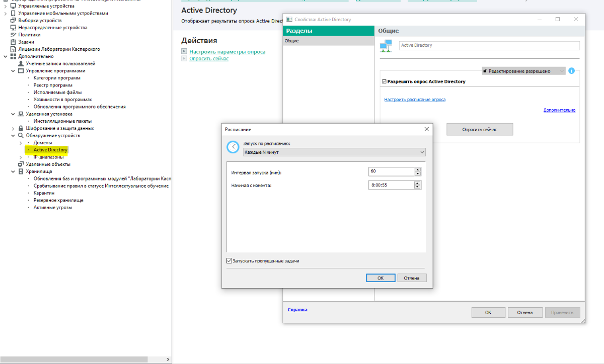Select Инсталляционные пакеты in the tree
Image resolution: width=604 pixels, height=364 pixels.
tap(62, 121)
